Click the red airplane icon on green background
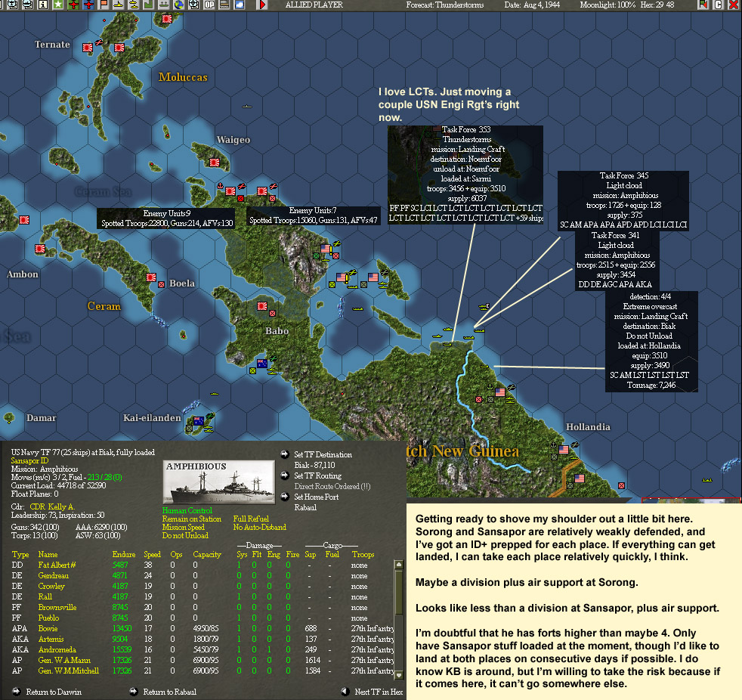Image resolution: width=742 pixels, height=700 pixels. click(x=73, y=5)
